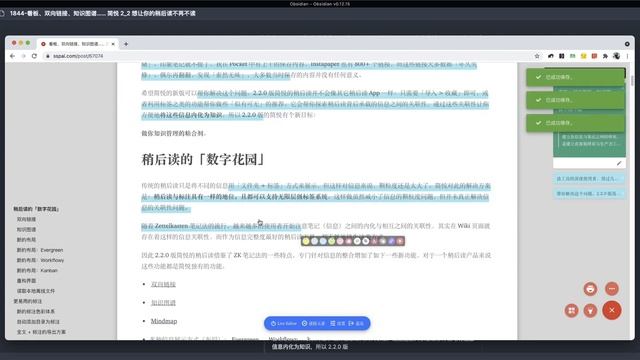Click the dark square extension icon beside it
Image resolution: width=640 pixels, height=360 pixels.
(562, 56)
